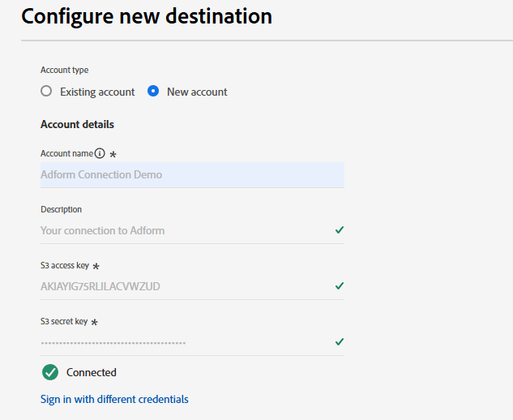The image size is (513, 420).
Task: Select the Existing account radio button
Action: click(x=46, y=92)
